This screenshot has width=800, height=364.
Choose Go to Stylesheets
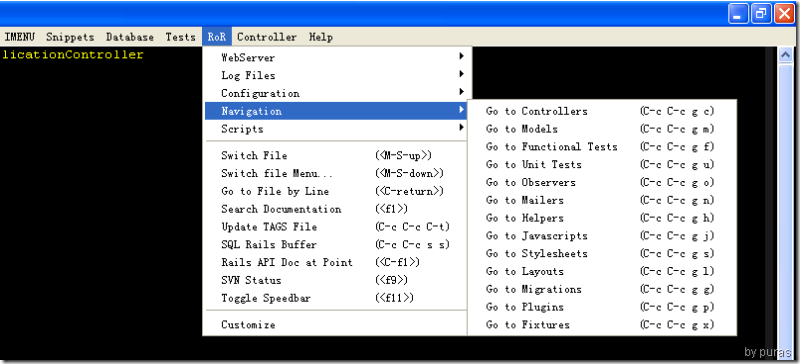(602, 254)
